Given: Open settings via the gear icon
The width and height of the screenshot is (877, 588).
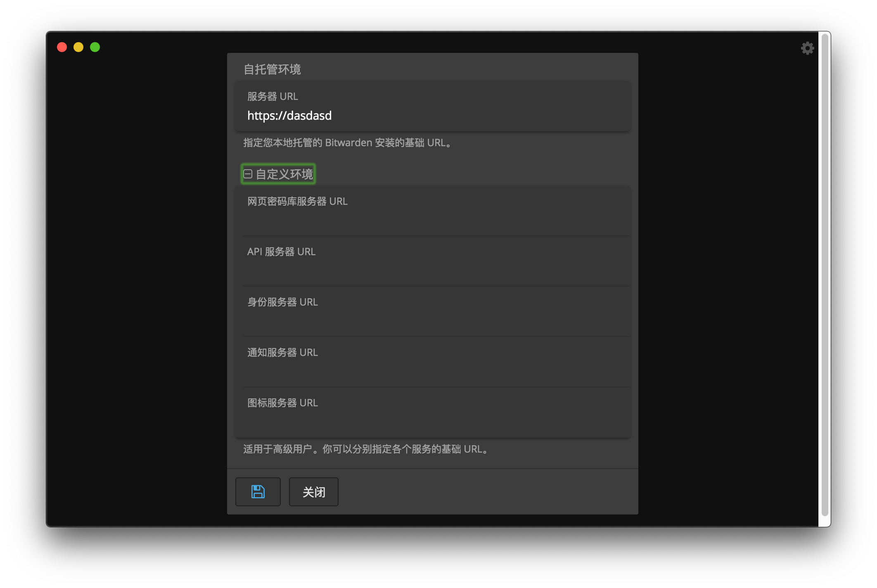Looking at the screenshot, I should (x=807, y=48).
